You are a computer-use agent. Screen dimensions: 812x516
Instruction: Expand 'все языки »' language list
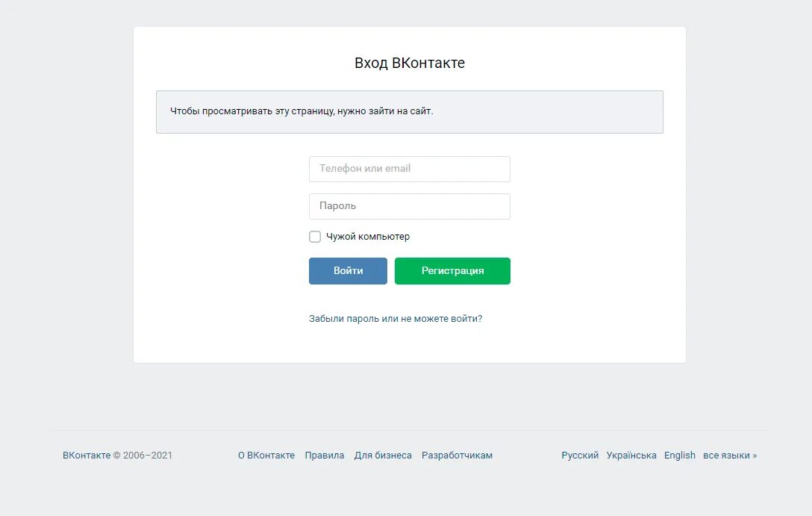click(x=730, y=456)
